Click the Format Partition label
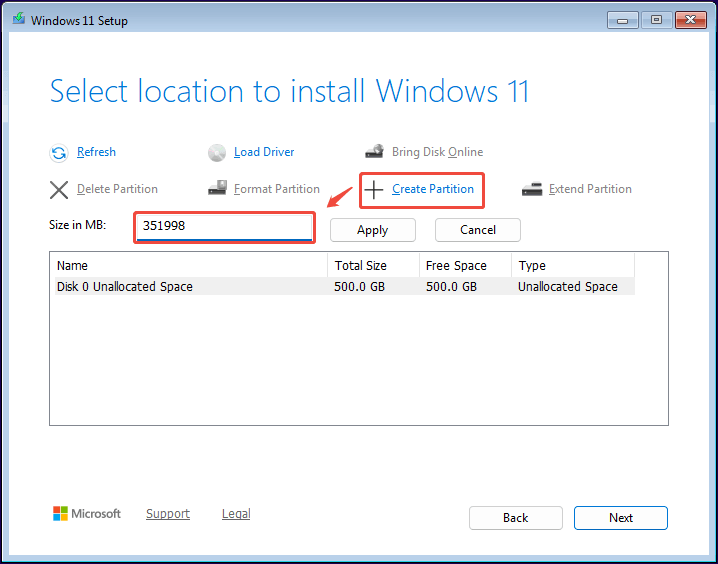The width and height of the screenshot is (718, 564). [x=277, y=189]
